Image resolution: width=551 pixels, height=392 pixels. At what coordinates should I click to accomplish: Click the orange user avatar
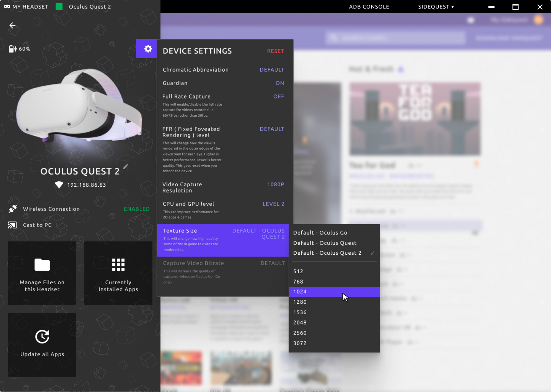538,20
